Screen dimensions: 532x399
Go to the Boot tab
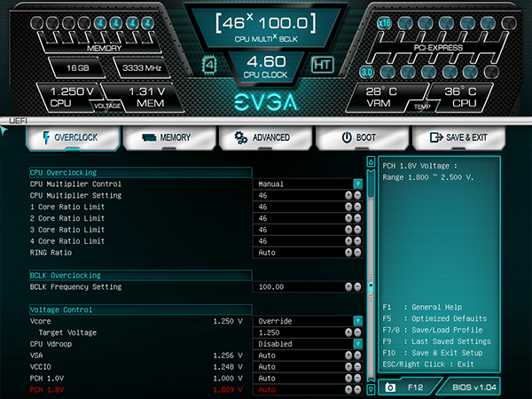363,137
